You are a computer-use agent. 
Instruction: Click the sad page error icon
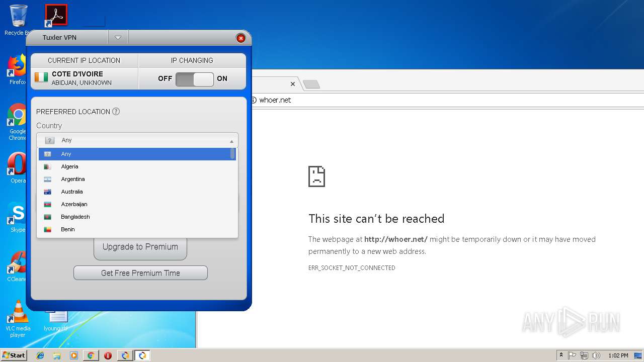tap(316, 176)
